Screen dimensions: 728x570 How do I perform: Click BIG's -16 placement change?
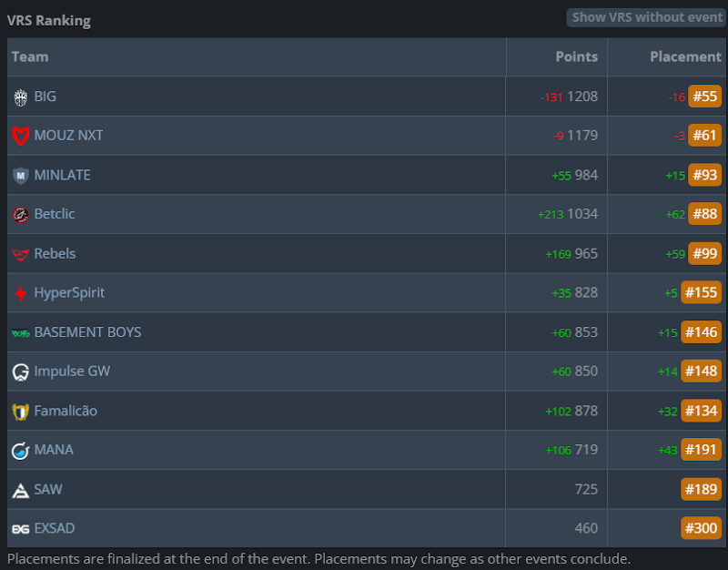677,97
